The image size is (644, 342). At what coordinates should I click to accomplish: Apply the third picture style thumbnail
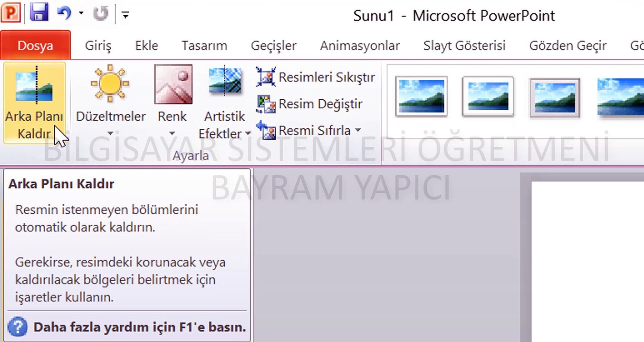pos(555,97)
